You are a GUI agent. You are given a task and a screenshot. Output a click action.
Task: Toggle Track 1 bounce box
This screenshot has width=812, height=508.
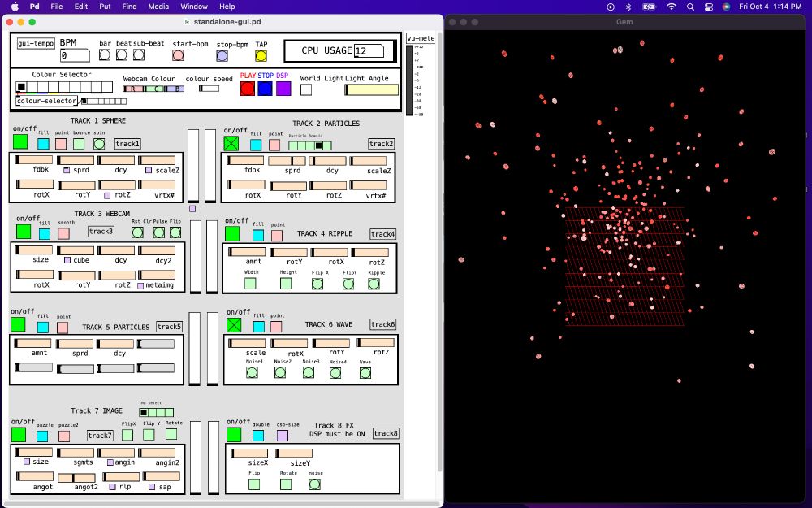point(79,144)
